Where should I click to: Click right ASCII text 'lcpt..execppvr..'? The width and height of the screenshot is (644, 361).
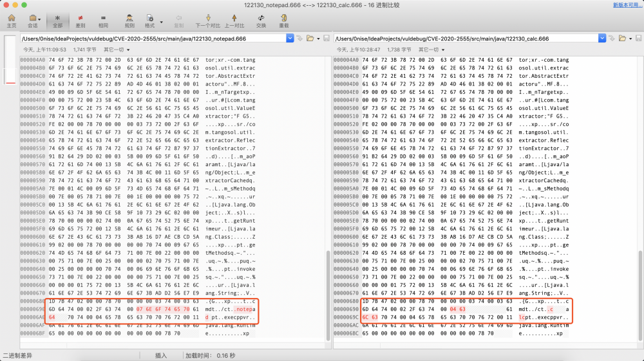tap(544, 317)
